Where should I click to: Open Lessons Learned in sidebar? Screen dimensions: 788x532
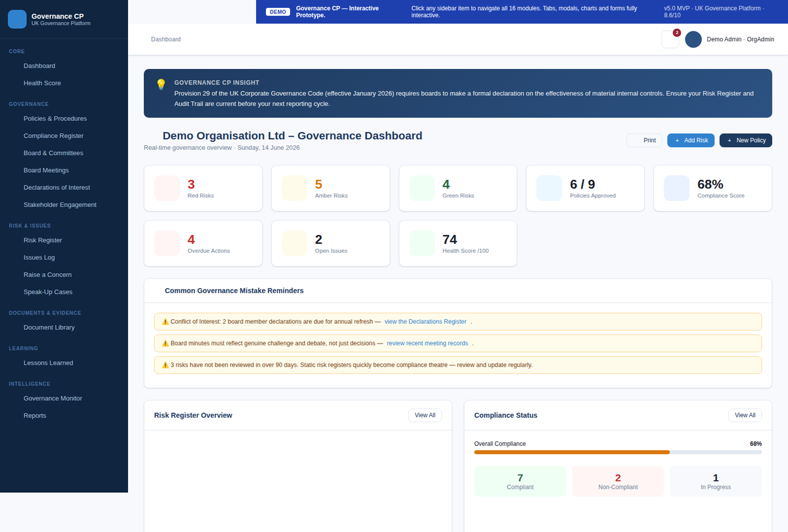point(64,363)
